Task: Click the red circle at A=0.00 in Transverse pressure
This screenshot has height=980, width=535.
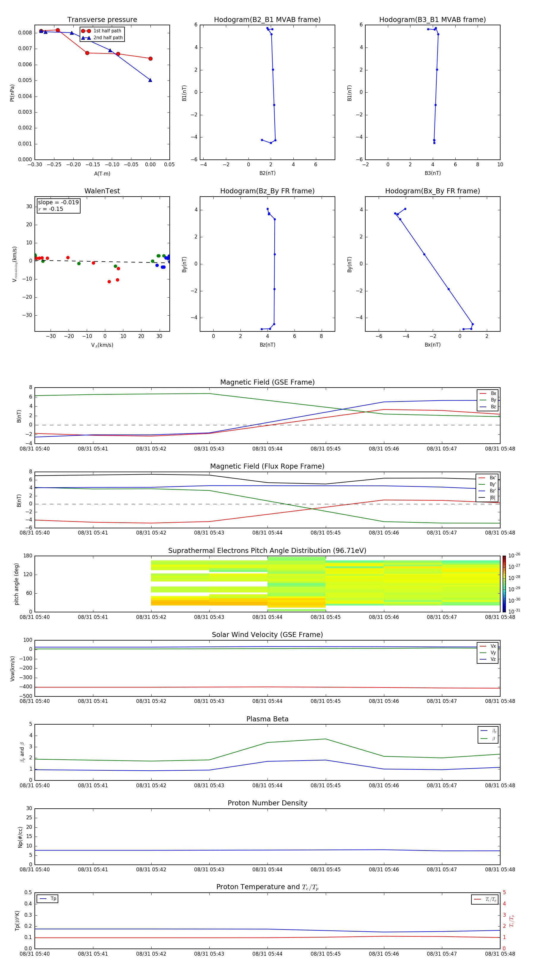Action: (150, 59)
